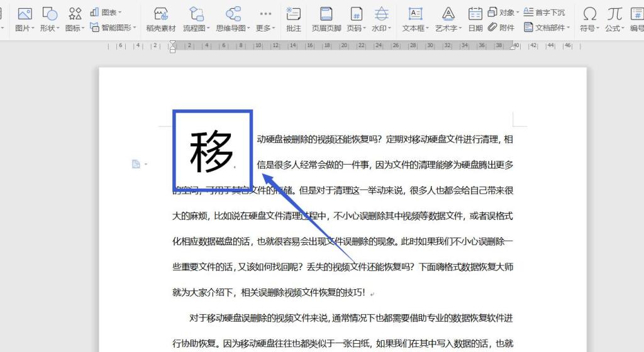Click the first-line indent marker on ruler
Image resolution: width=644 pixels, height=352 pixels.
(172, 43)
